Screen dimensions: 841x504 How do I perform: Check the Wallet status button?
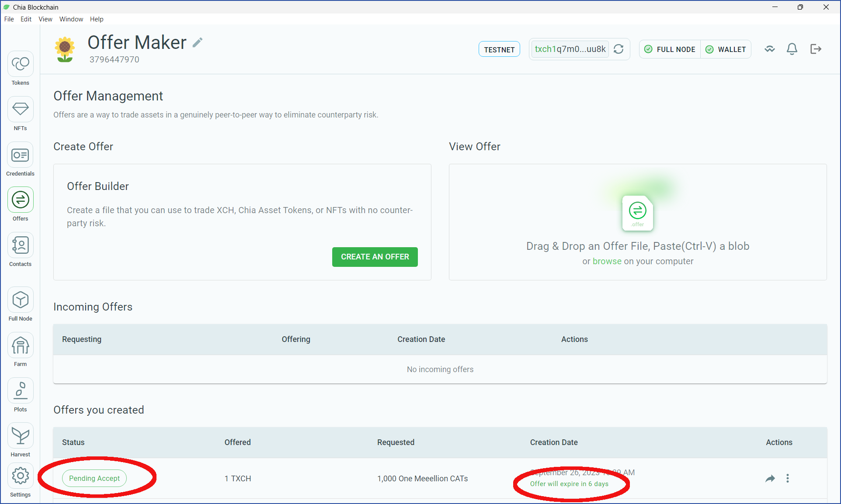click(x=726, y=49)
